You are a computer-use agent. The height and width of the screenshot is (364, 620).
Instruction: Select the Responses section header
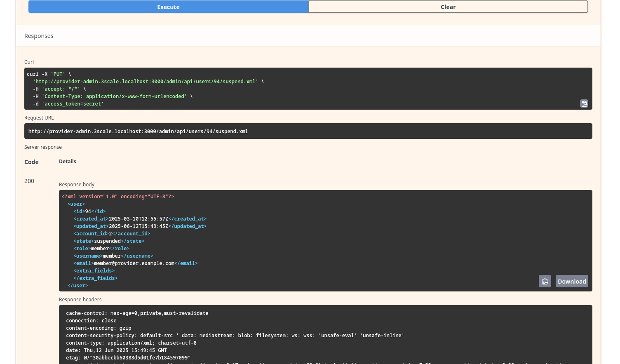[39, 36]
